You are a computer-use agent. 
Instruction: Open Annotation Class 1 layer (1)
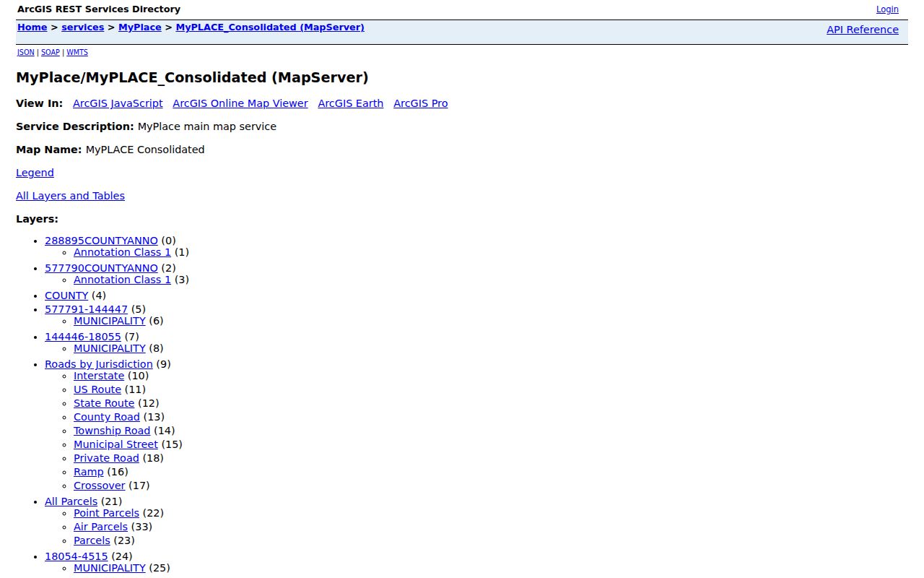pyautogui.click(x=122, y=252)
